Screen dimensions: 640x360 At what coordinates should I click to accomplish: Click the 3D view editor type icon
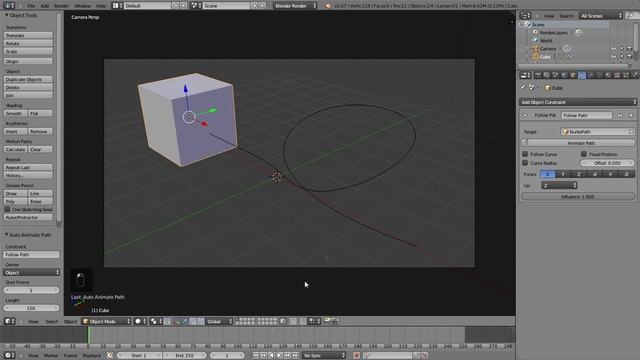pos(9,322)
